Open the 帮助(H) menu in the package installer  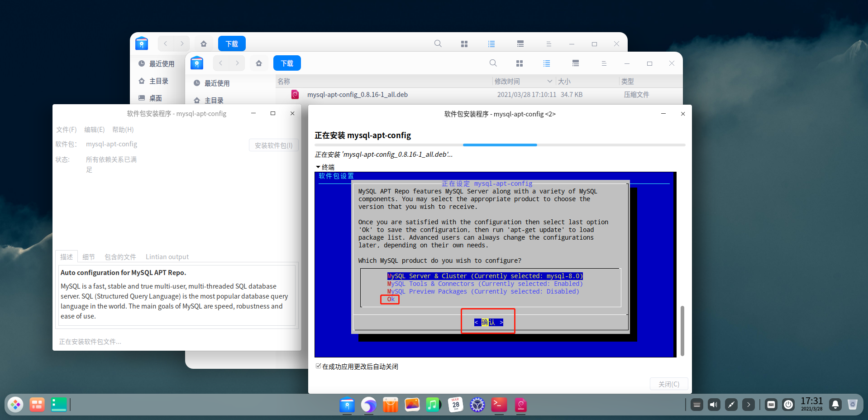(123, 130)
